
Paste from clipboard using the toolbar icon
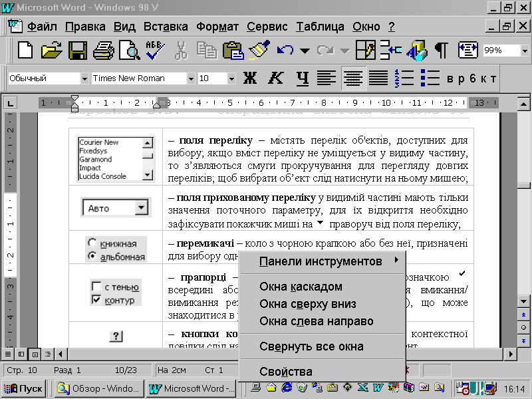coord(233,51)
